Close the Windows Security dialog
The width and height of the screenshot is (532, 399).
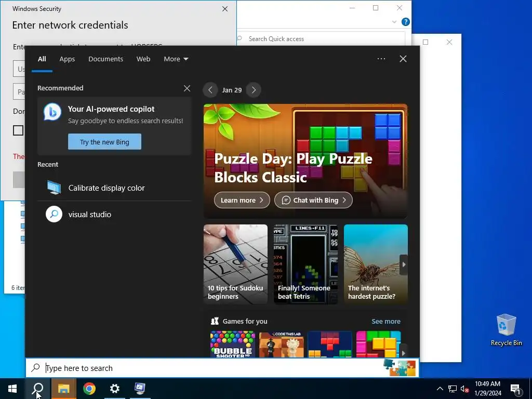click(225, 9)
